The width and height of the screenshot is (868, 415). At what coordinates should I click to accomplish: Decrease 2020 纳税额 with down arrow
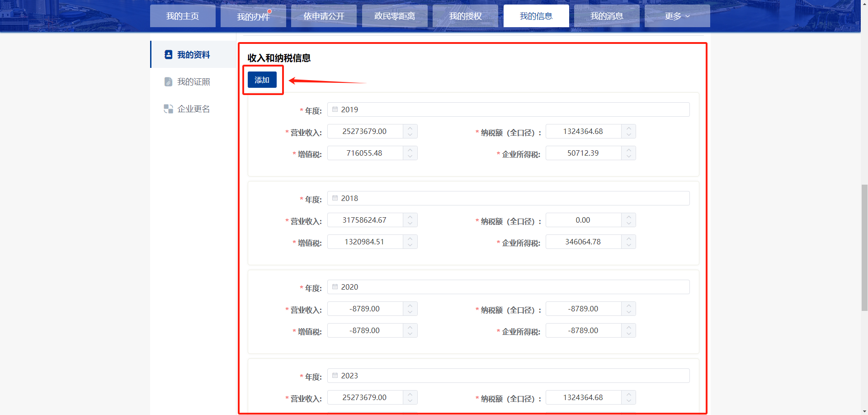coord(629,312)
